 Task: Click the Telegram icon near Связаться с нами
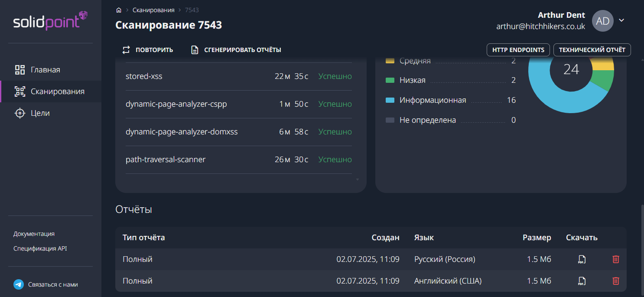coord(18,284)
